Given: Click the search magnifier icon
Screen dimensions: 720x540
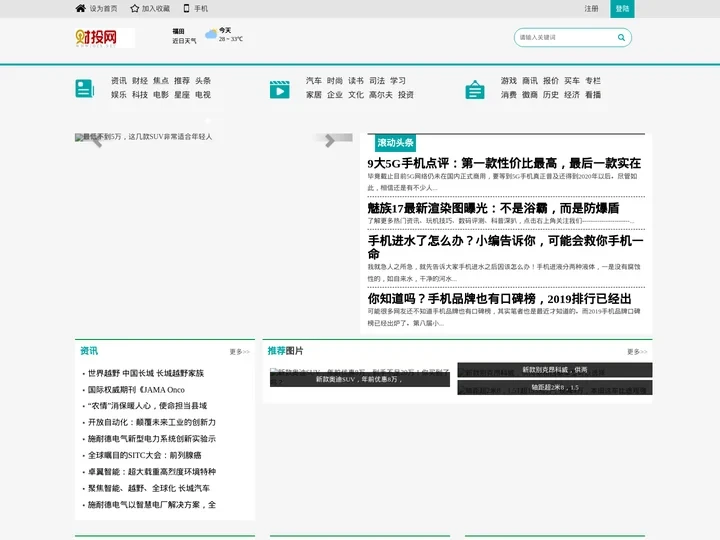Looking at the screenshot, I should (x=621, y=38).
